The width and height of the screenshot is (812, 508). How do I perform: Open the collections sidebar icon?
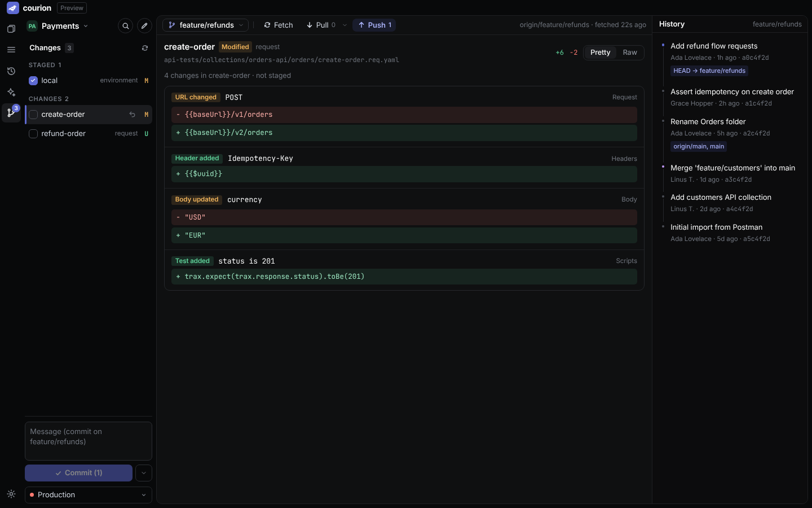(x=11, y=29)
